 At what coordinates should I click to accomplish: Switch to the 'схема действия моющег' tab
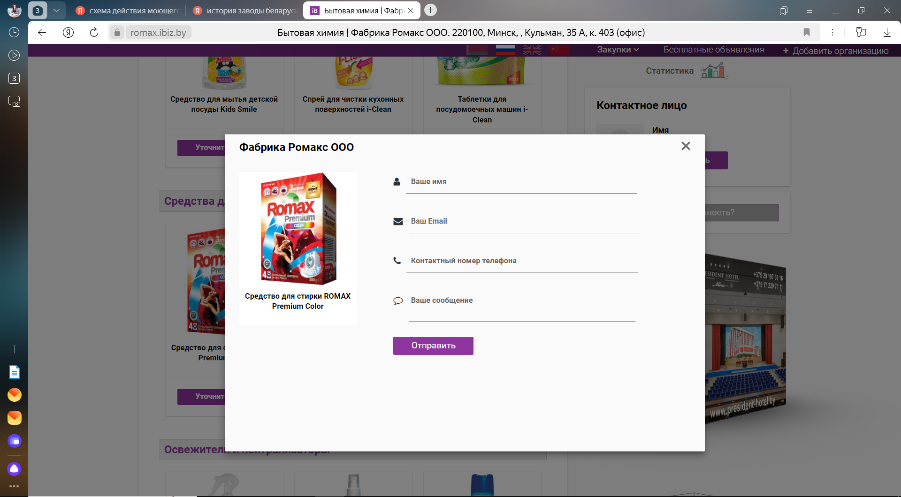(128, 10)
